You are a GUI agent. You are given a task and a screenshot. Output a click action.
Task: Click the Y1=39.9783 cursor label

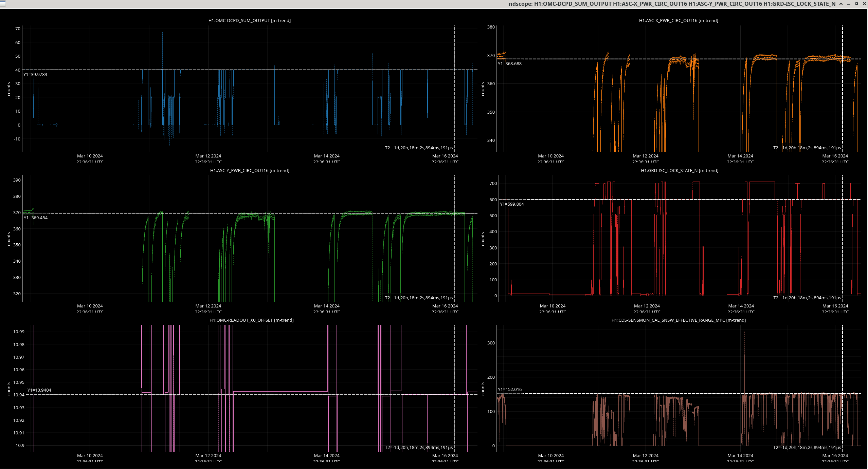coord(35,75)
